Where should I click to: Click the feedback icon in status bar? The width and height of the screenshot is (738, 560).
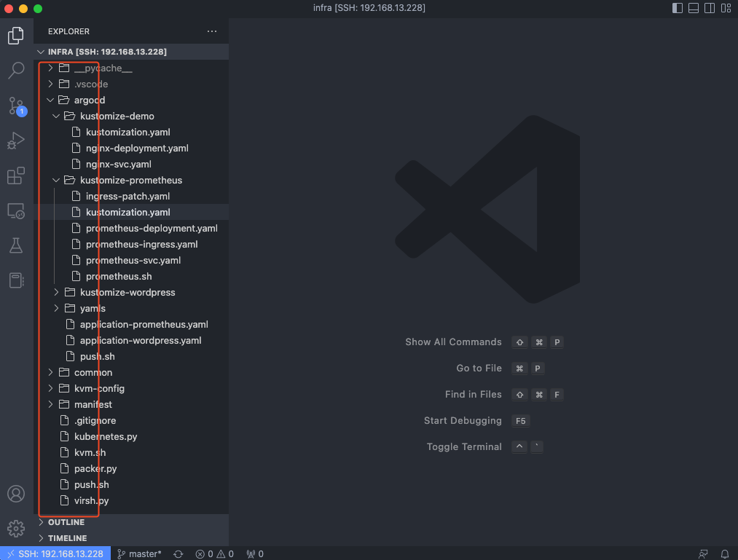[703, 554]
